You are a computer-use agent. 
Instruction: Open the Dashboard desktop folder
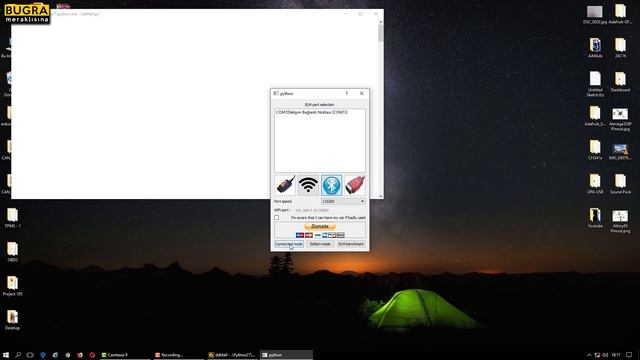click(620, 82)
